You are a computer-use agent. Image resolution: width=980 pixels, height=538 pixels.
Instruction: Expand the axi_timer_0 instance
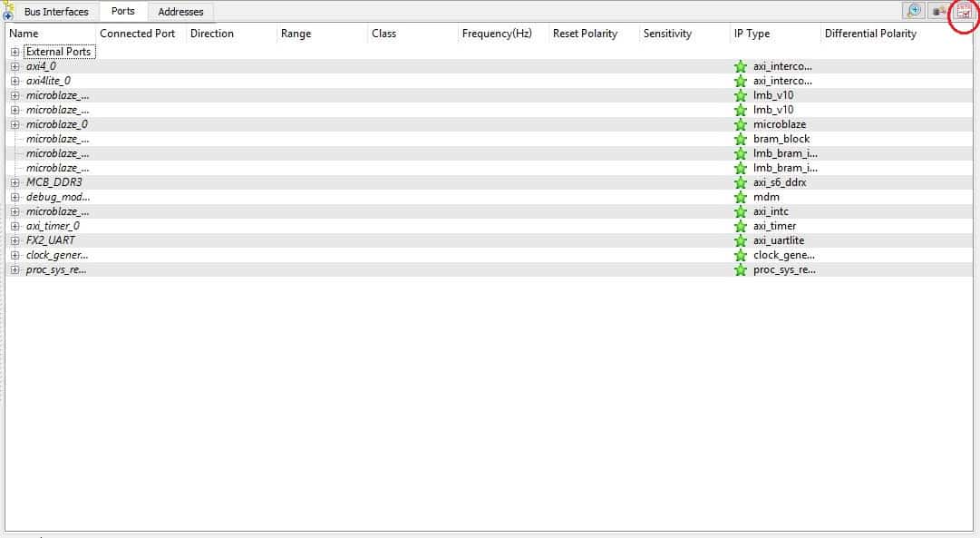pos(15,226)
